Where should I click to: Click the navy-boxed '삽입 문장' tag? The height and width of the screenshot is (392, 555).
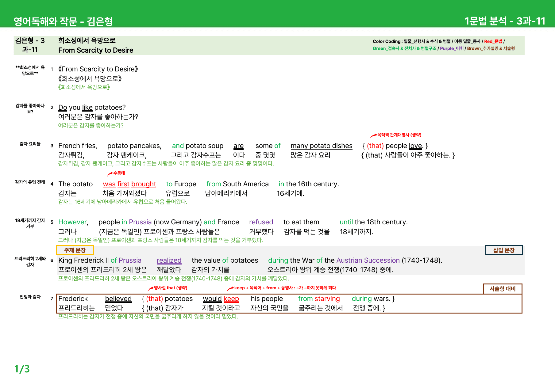click(x=504, y=250)
